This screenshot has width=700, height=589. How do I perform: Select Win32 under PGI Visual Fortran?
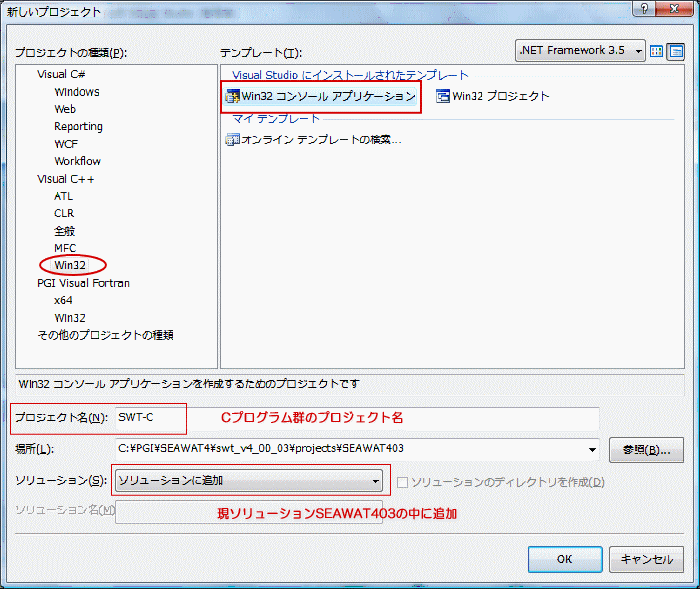70,318
